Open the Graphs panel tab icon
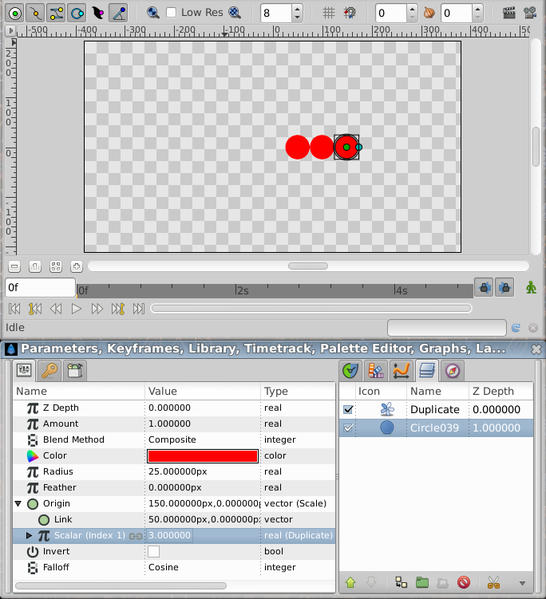This screenshot has width=546, height=599. [x=401, y=371]
